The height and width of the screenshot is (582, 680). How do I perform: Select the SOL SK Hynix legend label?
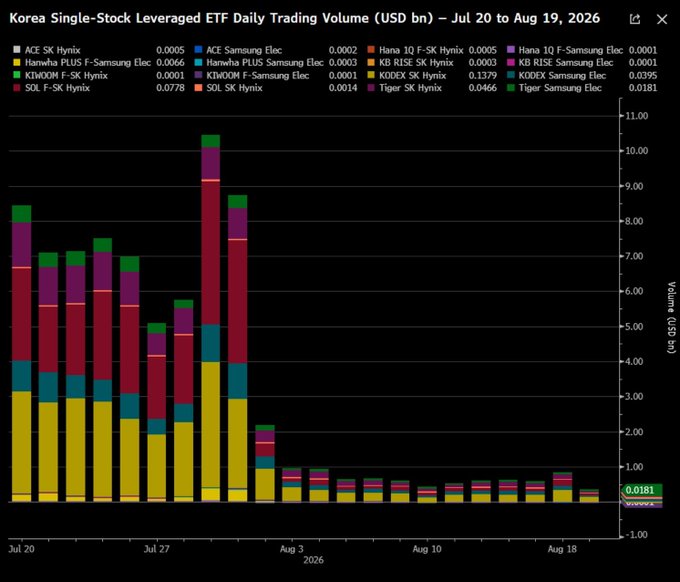coord(235,88)
